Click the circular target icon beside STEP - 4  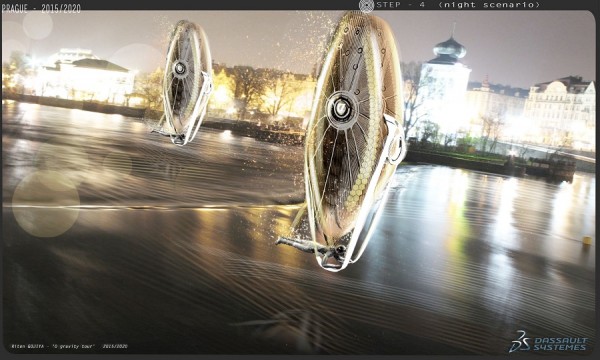(x=366, y=6)
